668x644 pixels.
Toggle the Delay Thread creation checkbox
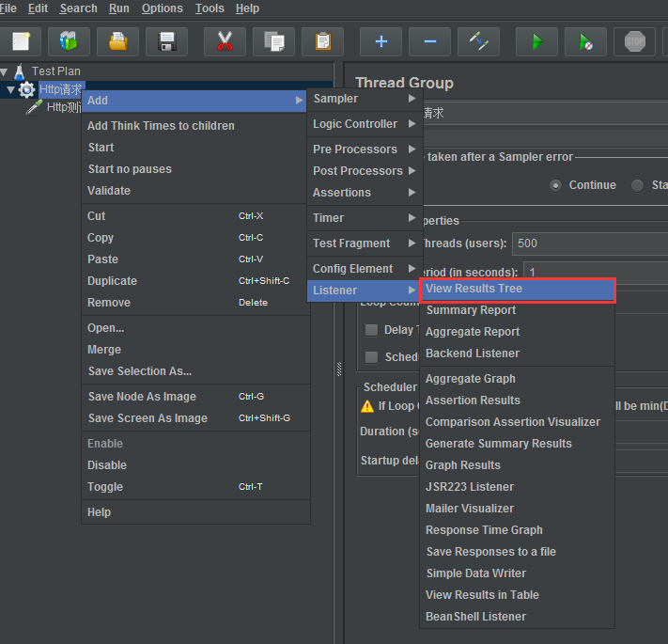[x=371, y=330]
